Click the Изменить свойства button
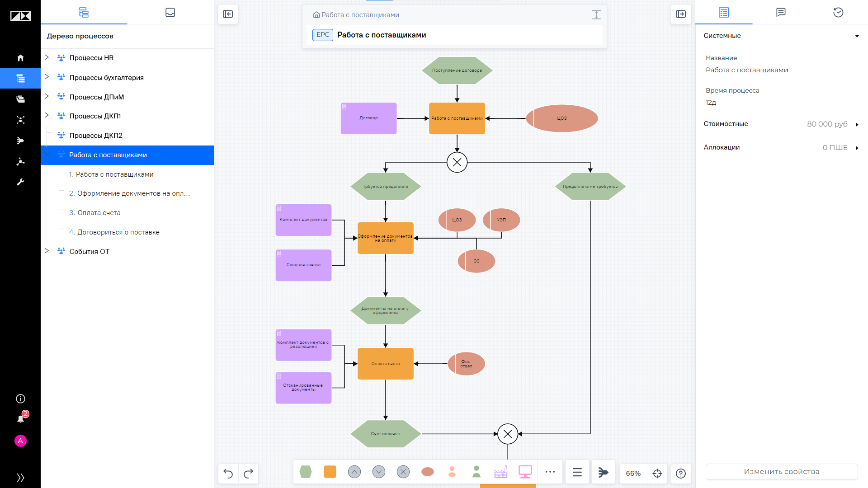Viewport: 868px width, 488px height. pos(782,472)
